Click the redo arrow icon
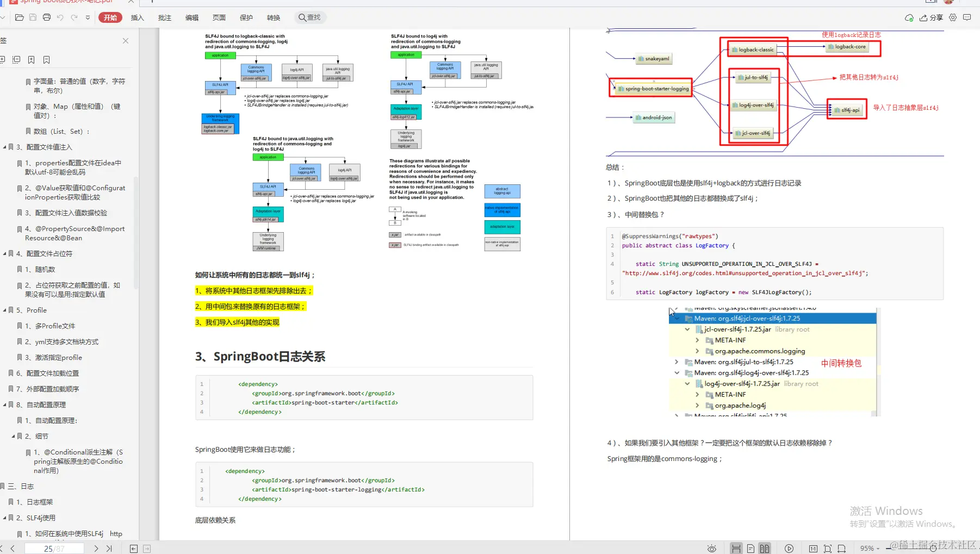The image size is (980, 554). point(74,17)
